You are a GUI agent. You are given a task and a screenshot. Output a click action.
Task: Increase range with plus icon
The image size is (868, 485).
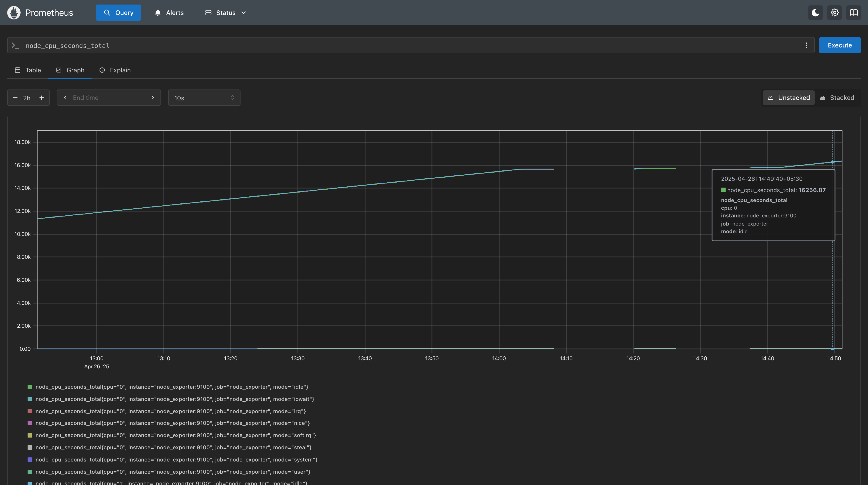pyautogui.click(x=41, y=98)
